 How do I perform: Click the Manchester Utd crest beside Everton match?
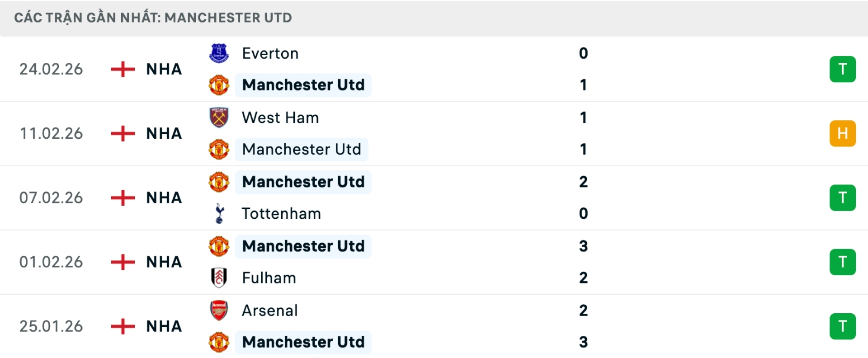click(x=219, y=85)
